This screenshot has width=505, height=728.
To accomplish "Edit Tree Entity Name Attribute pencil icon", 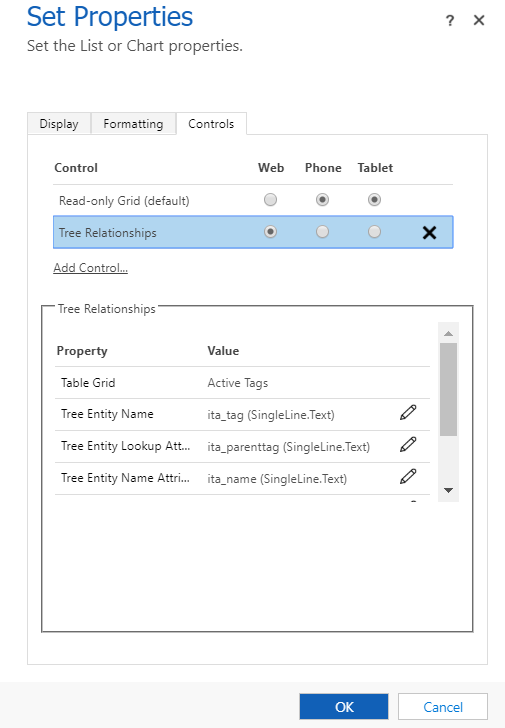I will [408, 476].
